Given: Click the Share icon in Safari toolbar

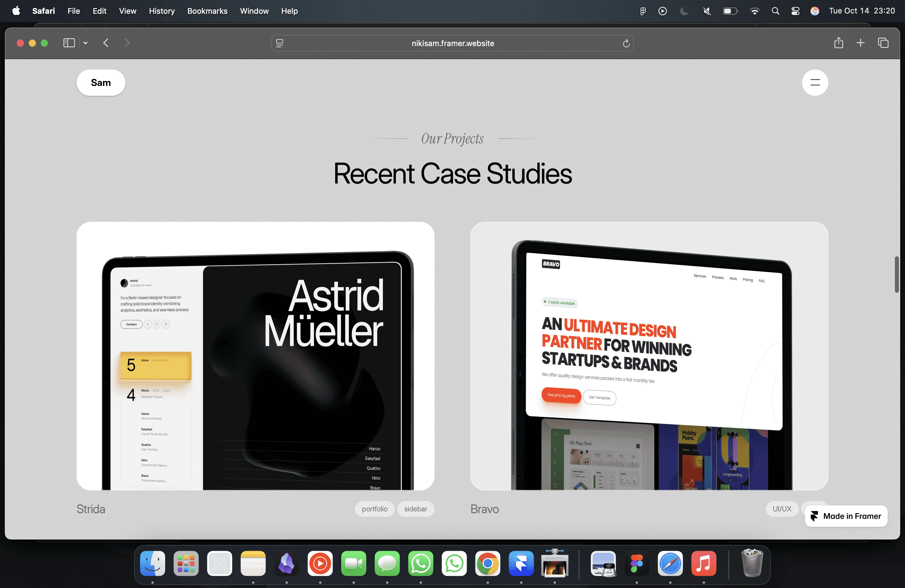Looking at the screenshot, I should coord(839,43).
